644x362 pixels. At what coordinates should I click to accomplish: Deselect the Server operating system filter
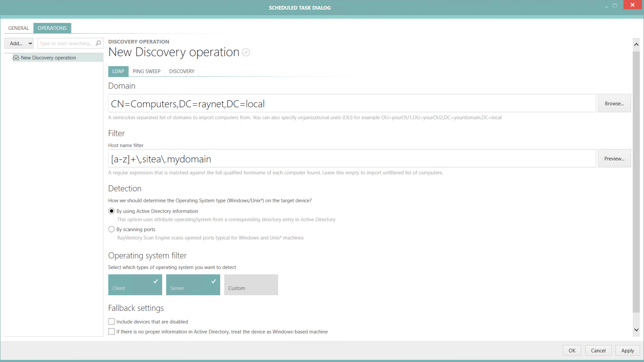[x=193, y=285]
